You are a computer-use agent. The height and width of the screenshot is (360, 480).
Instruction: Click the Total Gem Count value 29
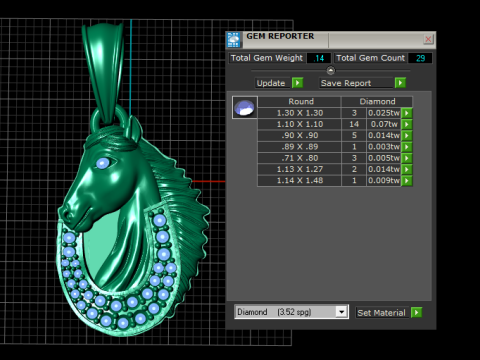point(420,58)
